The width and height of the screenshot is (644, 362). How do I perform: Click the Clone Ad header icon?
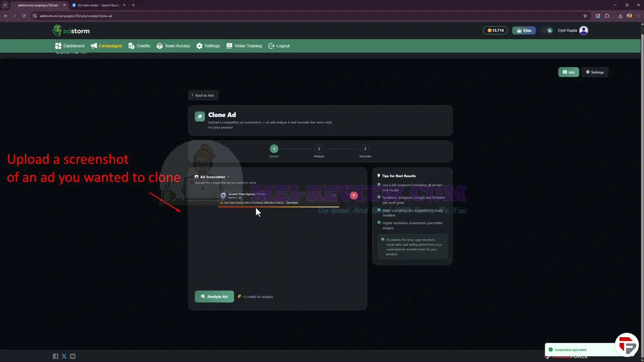pos(200,116)
